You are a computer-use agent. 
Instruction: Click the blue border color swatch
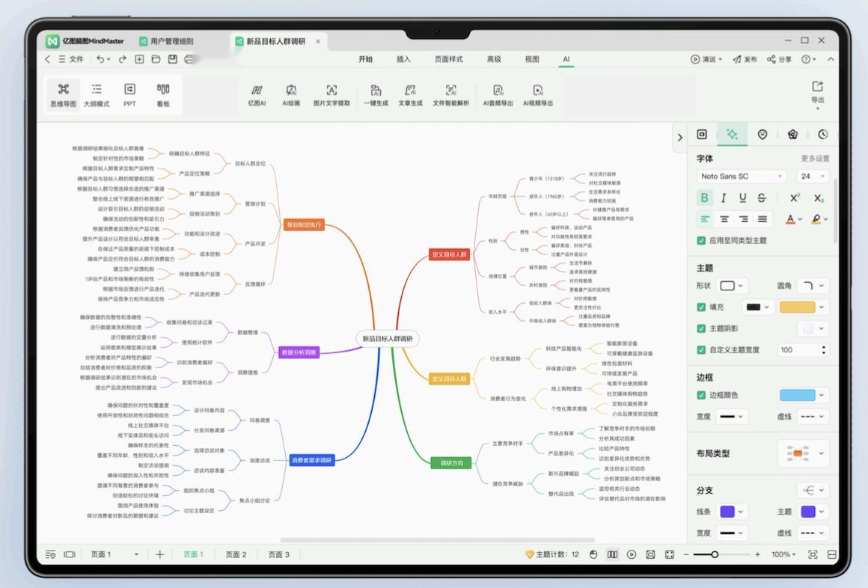point(797,395)
